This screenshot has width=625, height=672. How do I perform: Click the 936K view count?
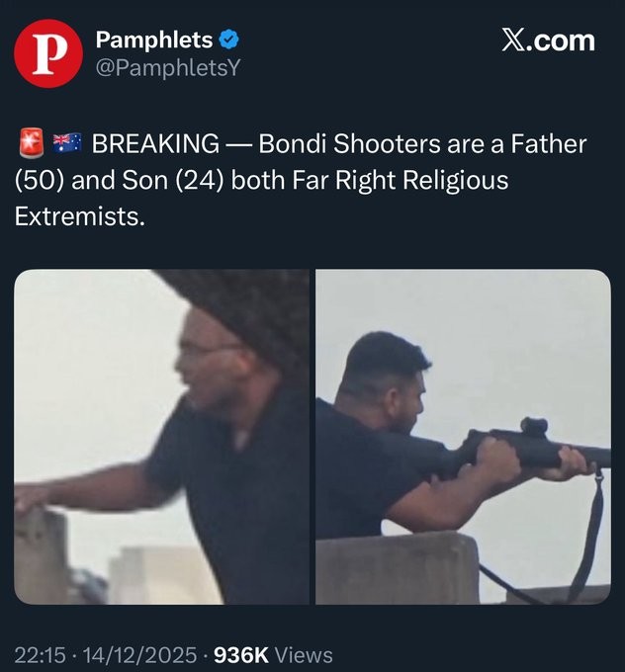pyautogui.click(x=241, y=654)
